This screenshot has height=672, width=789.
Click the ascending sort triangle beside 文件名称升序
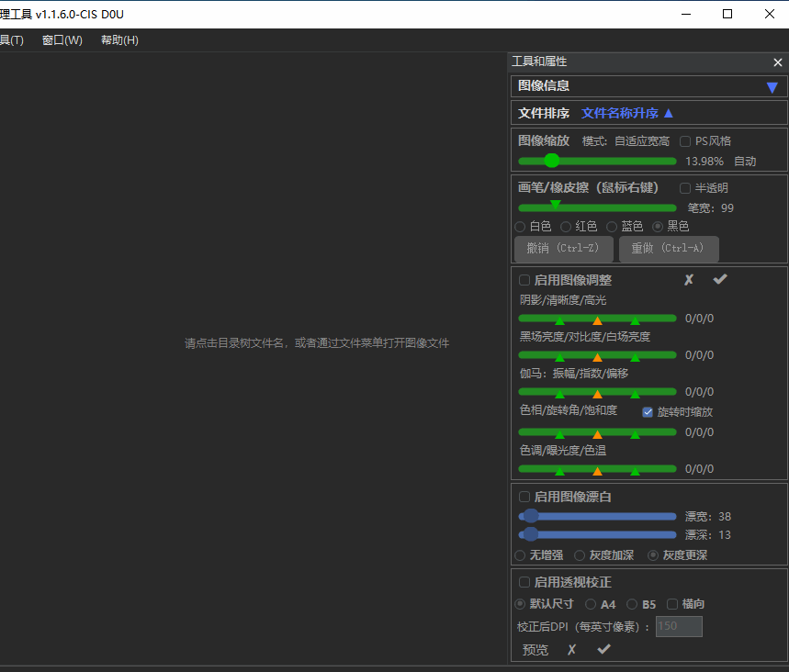pyautogui.click(x=670, y=111)
